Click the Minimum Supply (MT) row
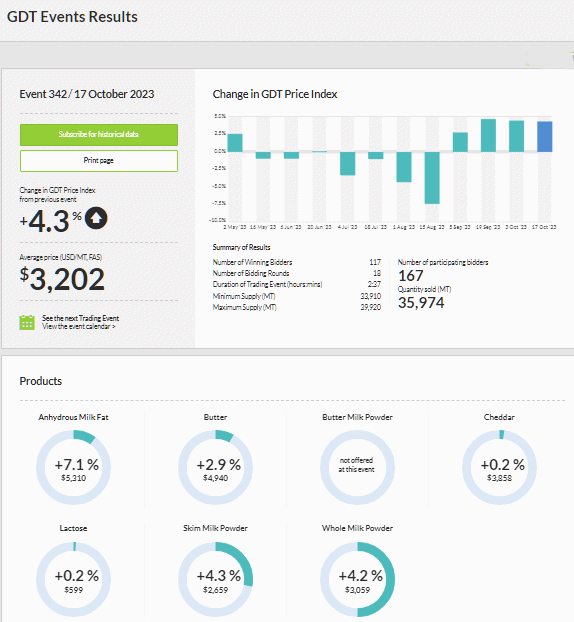Viewport: 574px width, 622px height. click(x=297, y=296)
